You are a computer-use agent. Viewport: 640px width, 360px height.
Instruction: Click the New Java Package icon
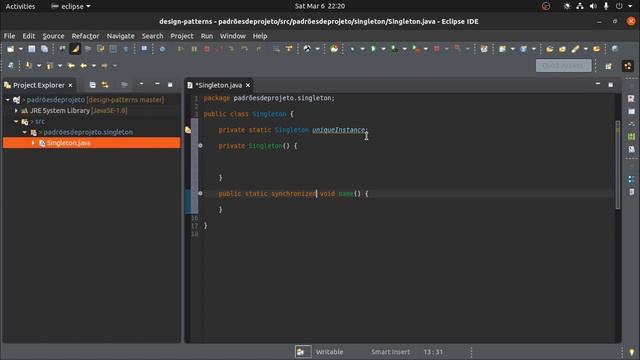pos(502,49)
